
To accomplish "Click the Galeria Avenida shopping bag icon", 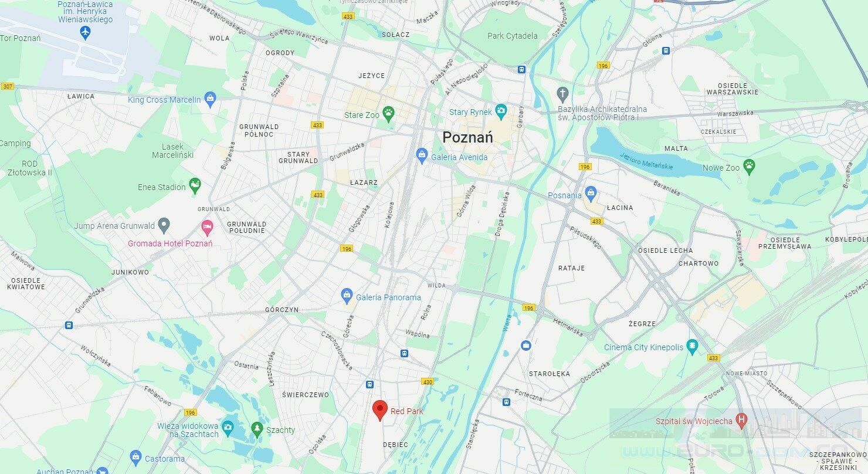I will (x=421, y=155).
